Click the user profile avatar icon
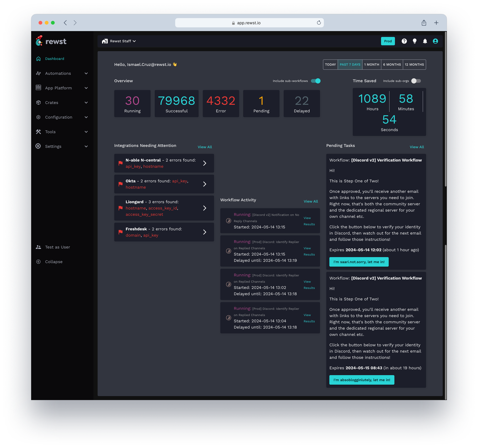The image size is (478, 448). click(x=435, y=41)
